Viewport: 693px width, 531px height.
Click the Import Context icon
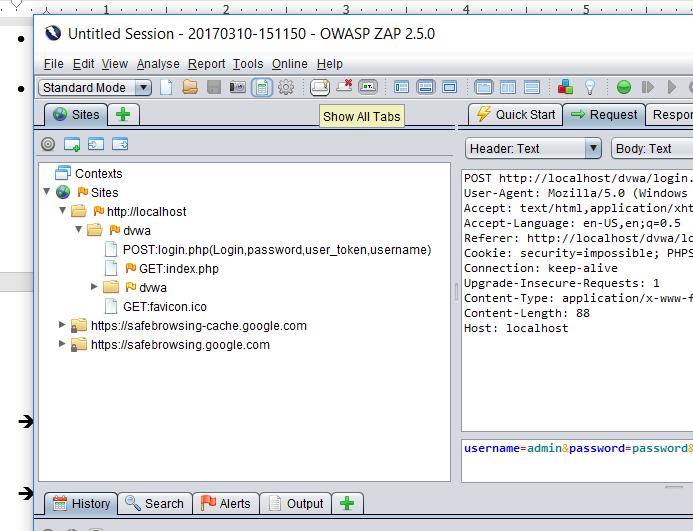[96, 144]
